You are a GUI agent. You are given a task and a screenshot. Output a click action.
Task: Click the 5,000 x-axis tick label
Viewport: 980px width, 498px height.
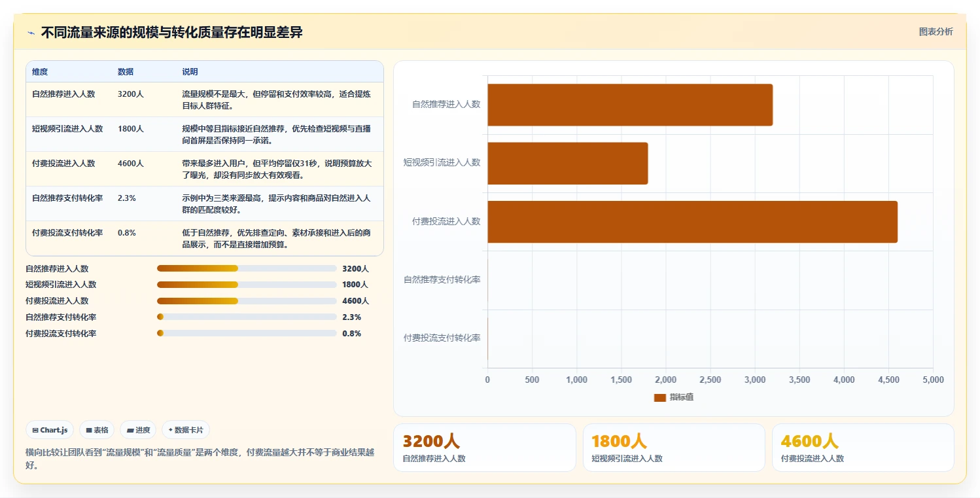933,380
